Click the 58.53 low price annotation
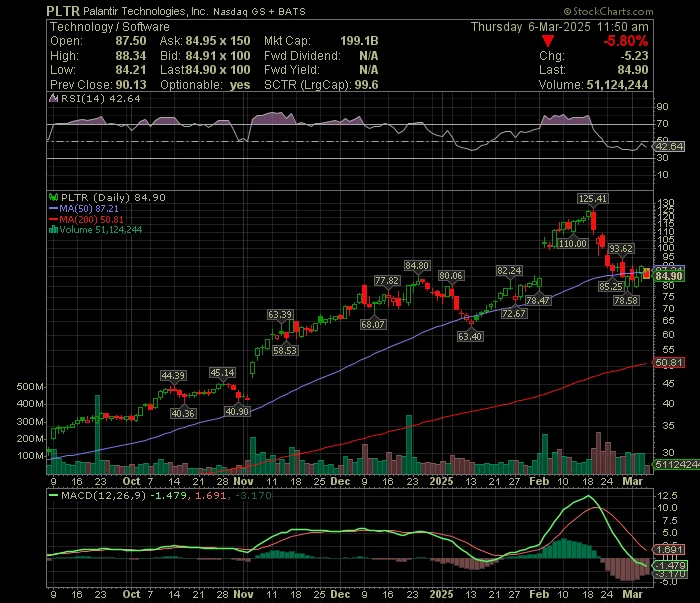The image size is (700, 603). [285, 351]
